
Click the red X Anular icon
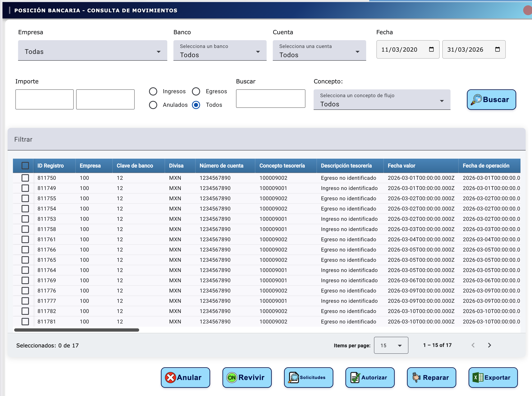coord(170,378)
